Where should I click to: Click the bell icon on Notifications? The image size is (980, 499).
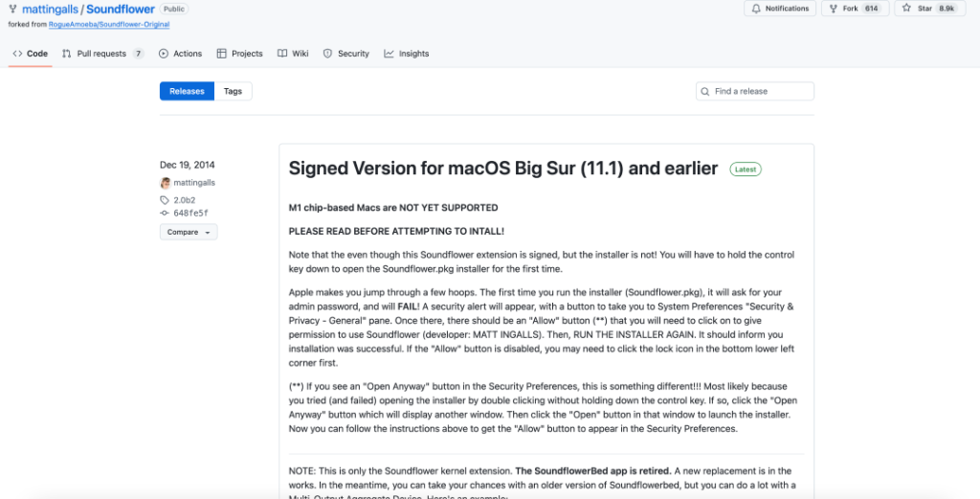(756, 9)
